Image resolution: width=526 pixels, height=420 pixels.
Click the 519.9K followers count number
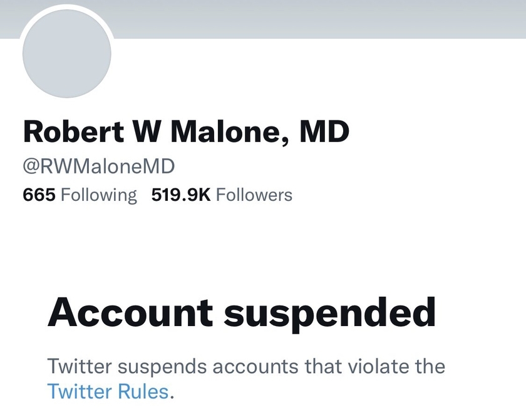181,195
